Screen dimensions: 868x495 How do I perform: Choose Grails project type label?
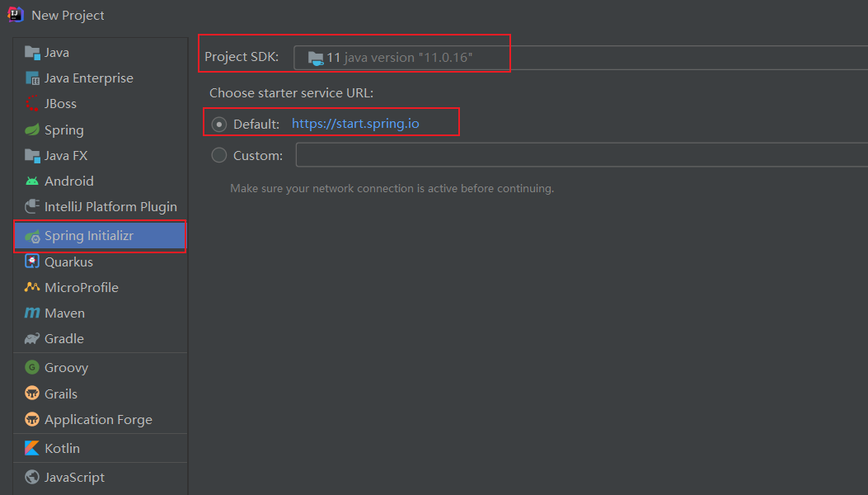(61, 394)
